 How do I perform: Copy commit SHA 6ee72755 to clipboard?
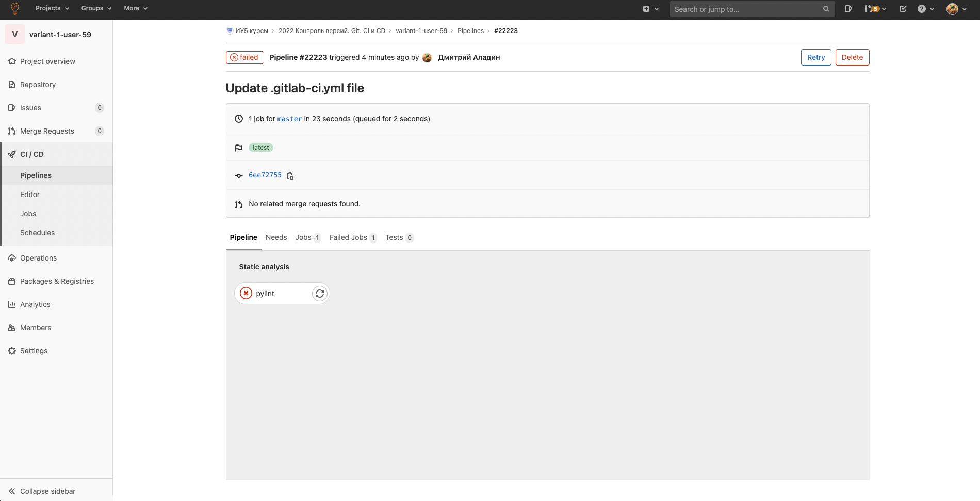[x=290, y=176]
